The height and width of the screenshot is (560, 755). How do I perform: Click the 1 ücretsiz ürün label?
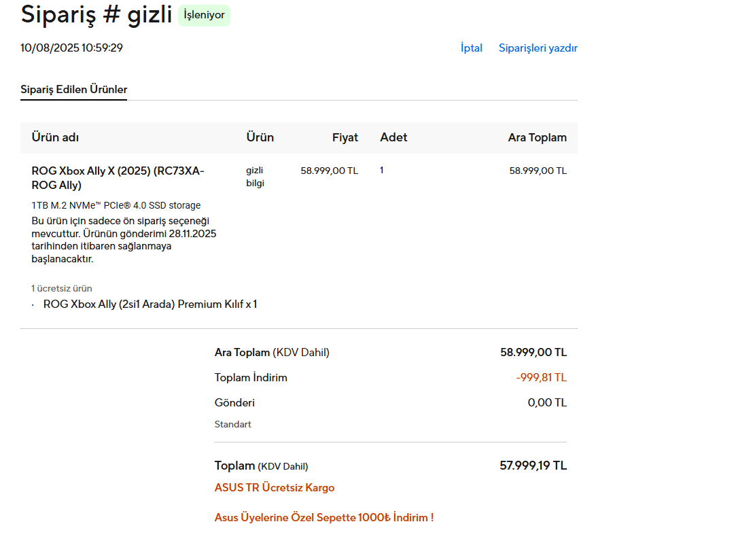point(61,288)
